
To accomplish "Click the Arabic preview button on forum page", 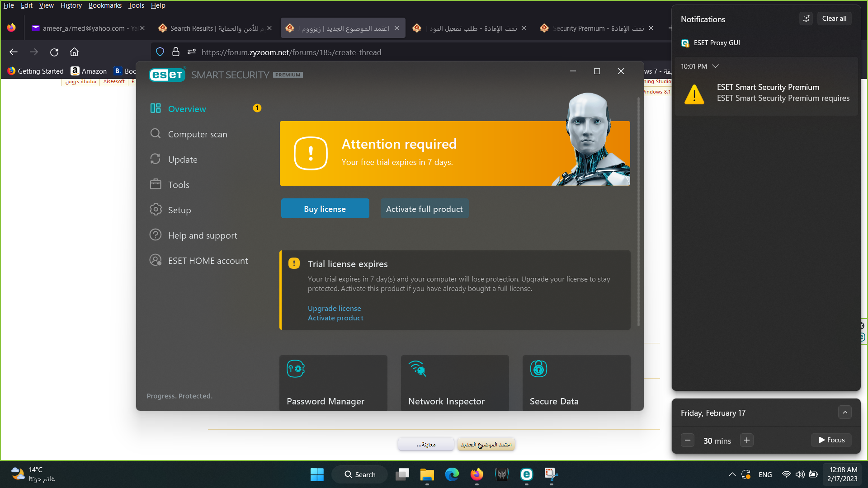I will 426,445.
